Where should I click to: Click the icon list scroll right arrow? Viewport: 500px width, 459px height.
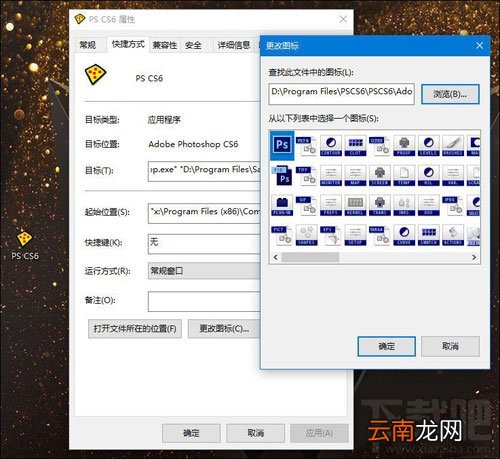tap(474, 257)
